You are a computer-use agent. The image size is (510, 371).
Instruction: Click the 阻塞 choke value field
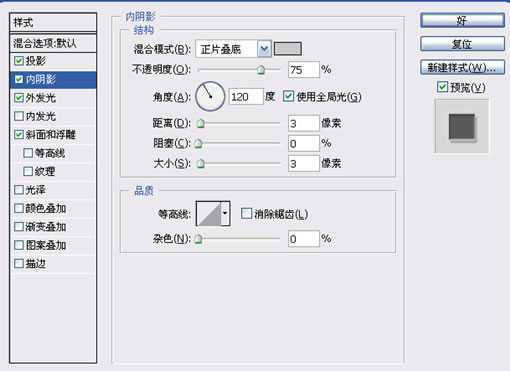[x=304, y=144]
